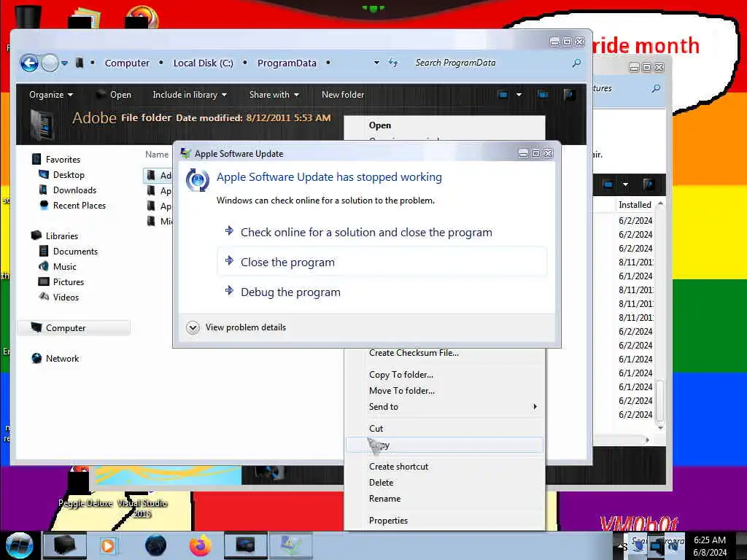Screen dimensions: 747x560
Task: Toggle the preview pane icon
Action: [543, 95]
